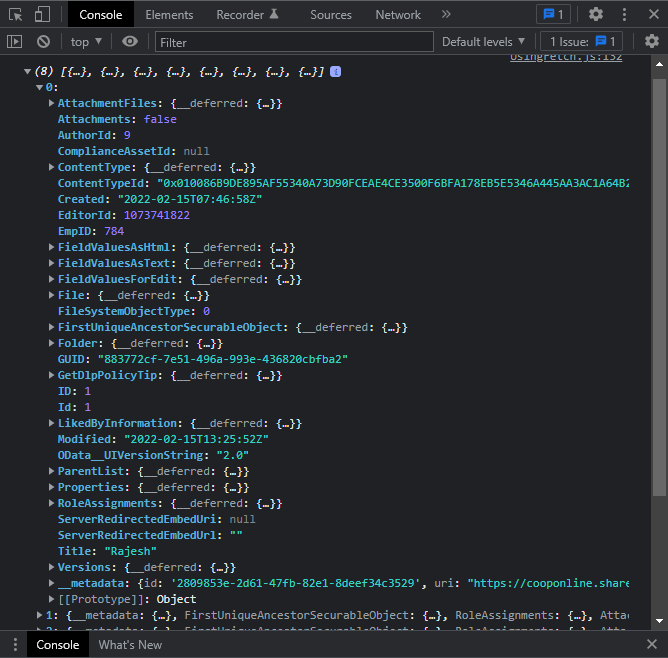Open the top context dropdown
This screenshot has height=658, width=668.
86,42
